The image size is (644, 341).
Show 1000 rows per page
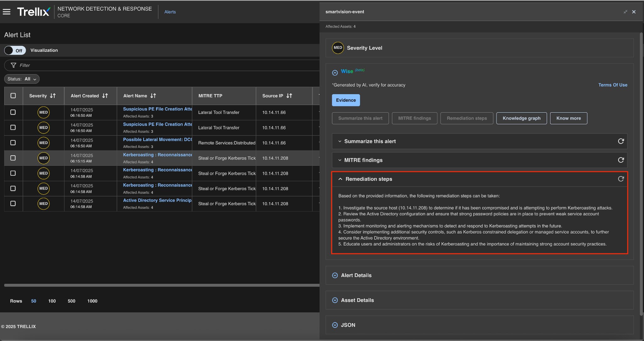(x=92, y=301)
